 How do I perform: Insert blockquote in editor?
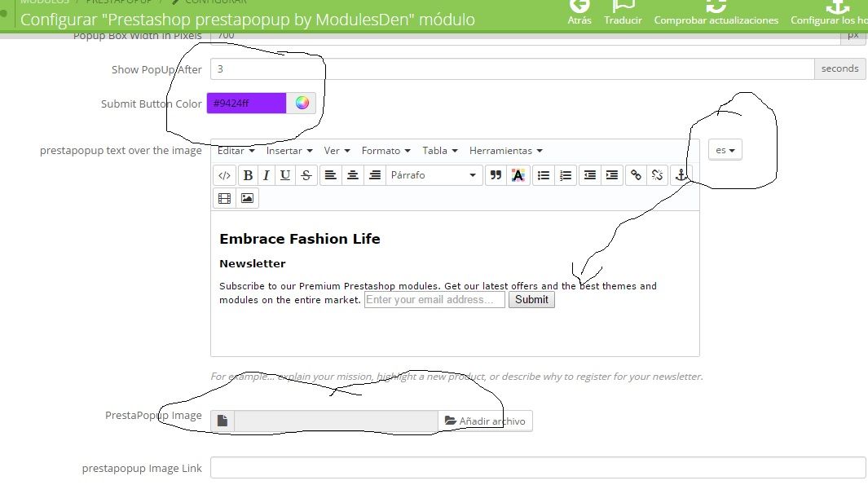pos(496,175)
